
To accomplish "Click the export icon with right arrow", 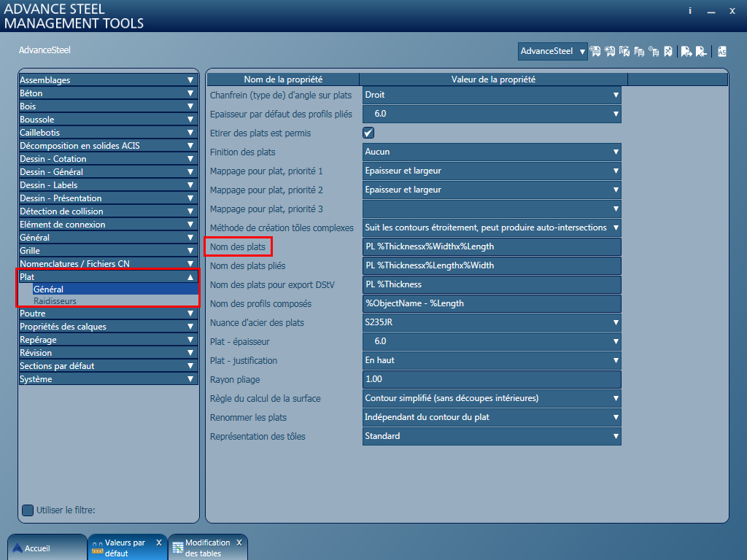I will pos(686,51).
